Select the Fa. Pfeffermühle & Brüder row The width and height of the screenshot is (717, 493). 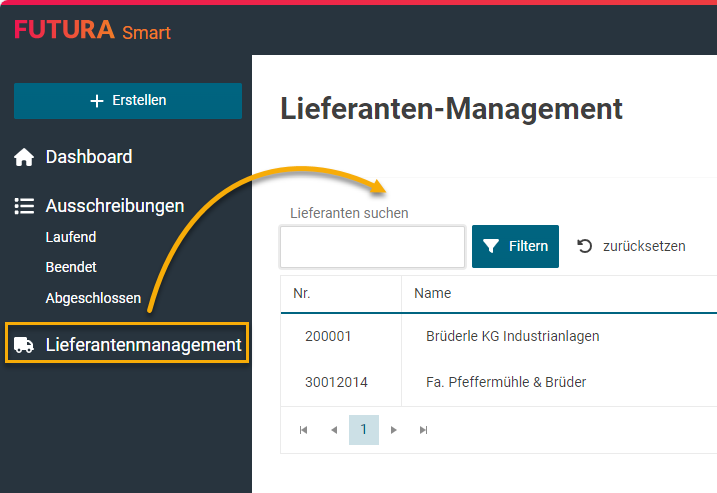(505, 382)
